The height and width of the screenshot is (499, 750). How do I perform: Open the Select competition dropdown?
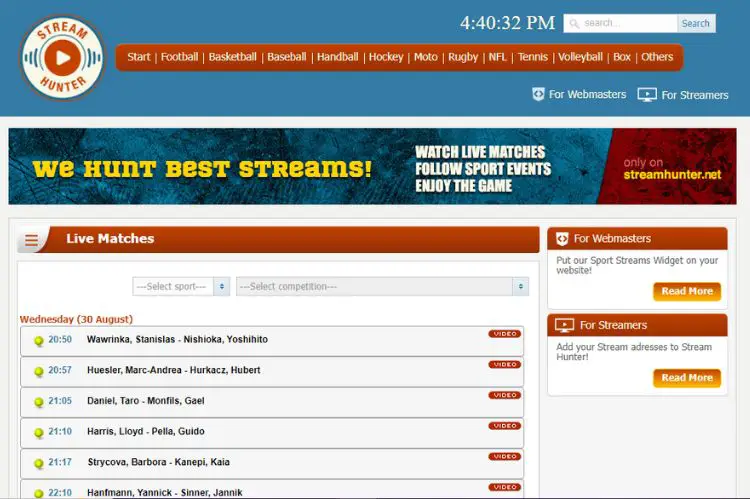(x=383, y=287)
